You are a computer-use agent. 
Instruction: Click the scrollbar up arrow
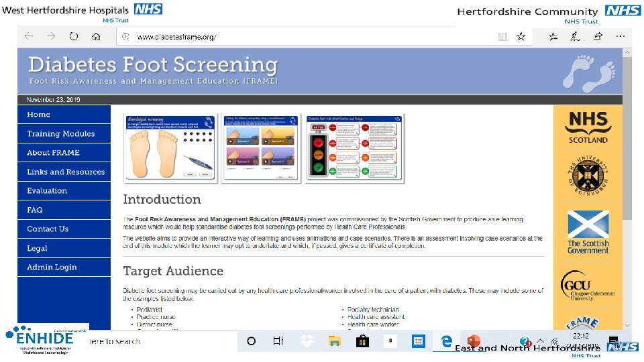click(x=627, y=52)
